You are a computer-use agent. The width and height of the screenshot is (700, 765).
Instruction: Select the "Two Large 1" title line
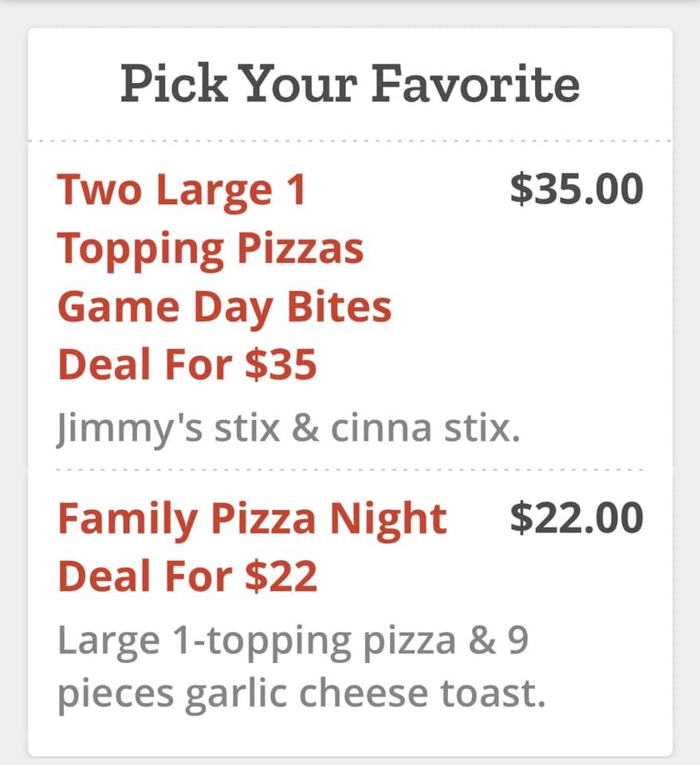[182, 190]
